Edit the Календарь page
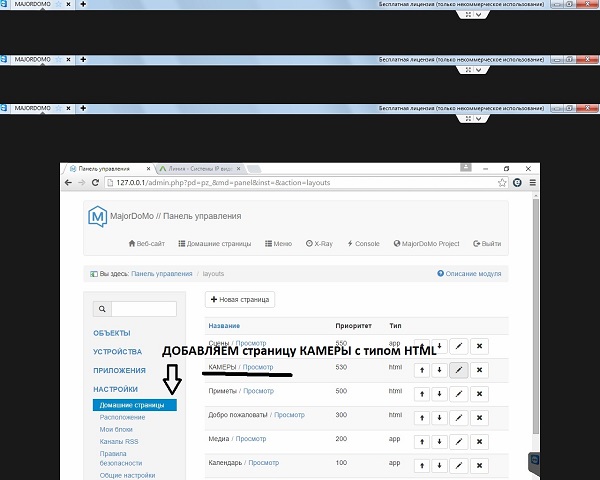Viewport: 600px width, 480px height. click(459, 465)
